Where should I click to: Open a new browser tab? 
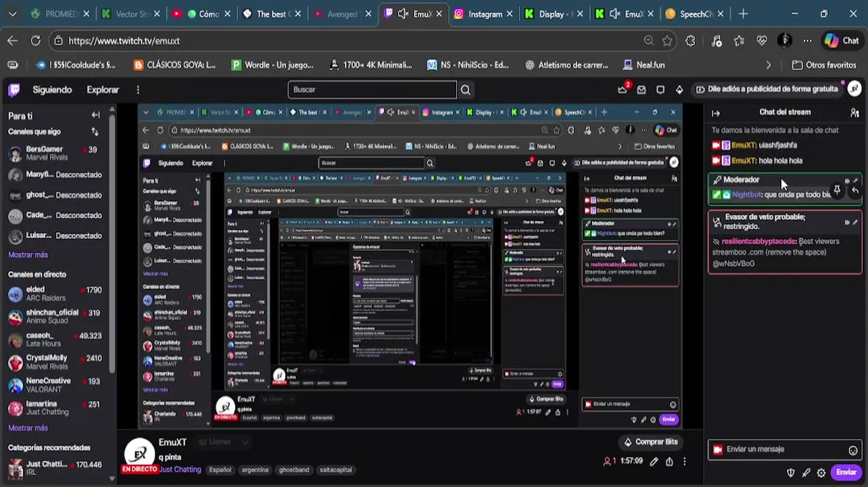click(743, 14)
